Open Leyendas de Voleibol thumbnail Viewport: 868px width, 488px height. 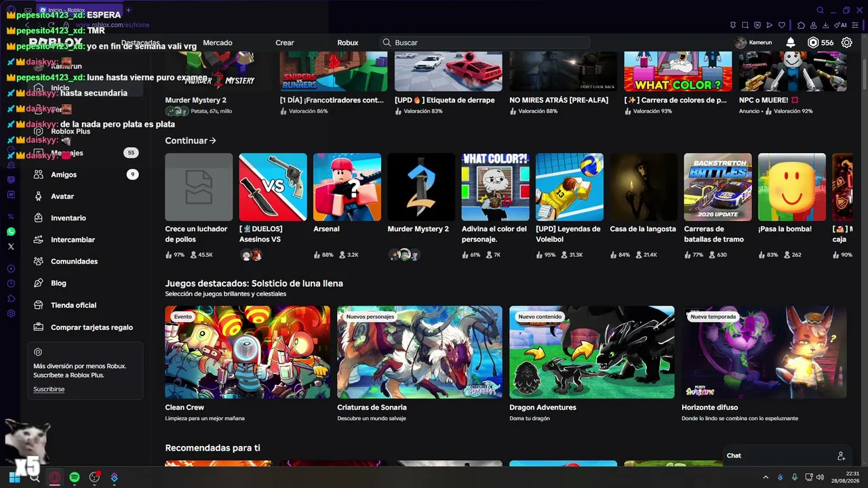point(570,187)
